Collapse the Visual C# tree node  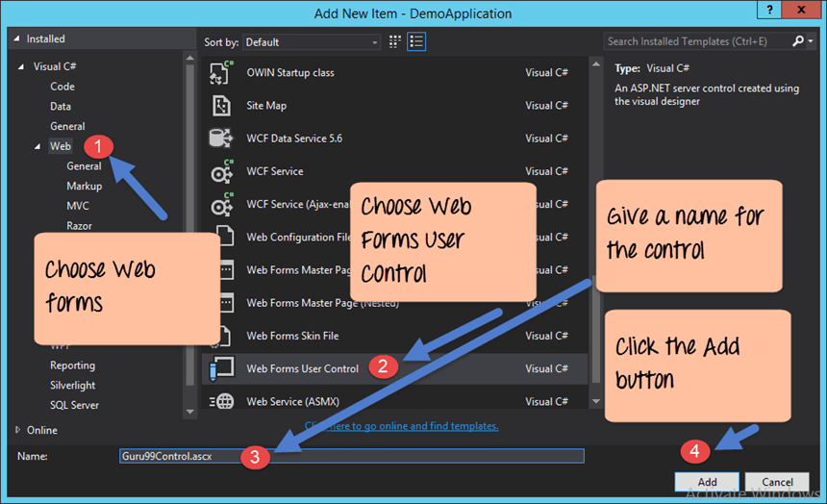22,67
